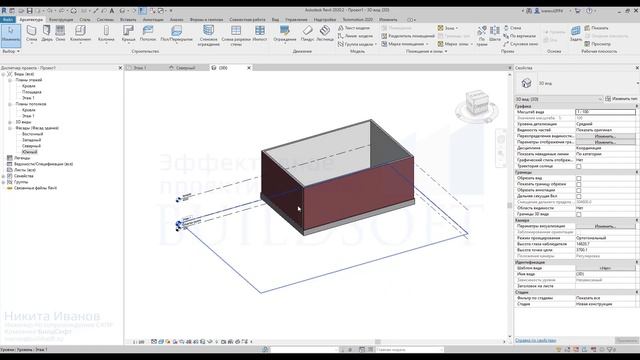Click the Слуховое окно (Dormer) tool
The width and height of the screenshot is (640, 360).
point(520,44)
